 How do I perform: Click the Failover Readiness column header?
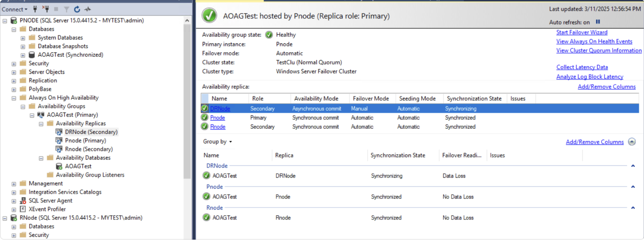click(x=461, y=155)
